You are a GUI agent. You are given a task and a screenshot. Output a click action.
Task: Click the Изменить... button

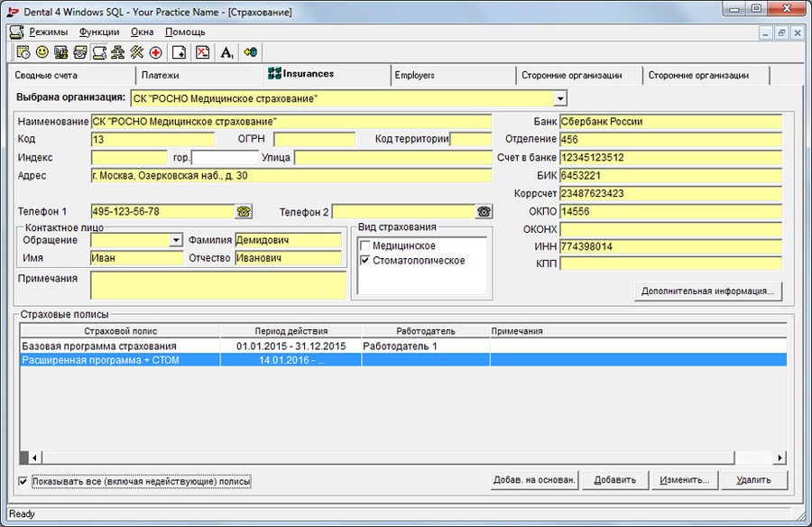click(685, 480)
